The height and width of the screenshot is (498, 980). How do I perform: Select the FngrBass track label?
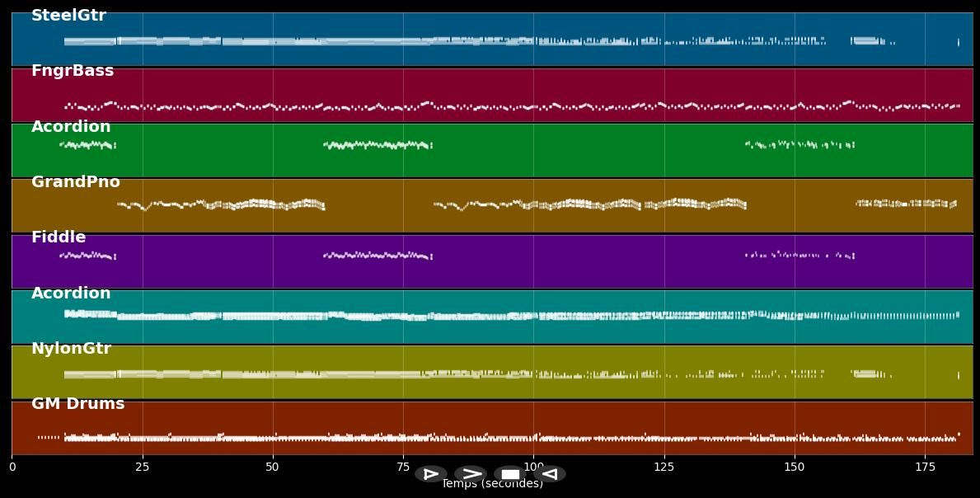(x=73, y=71)
